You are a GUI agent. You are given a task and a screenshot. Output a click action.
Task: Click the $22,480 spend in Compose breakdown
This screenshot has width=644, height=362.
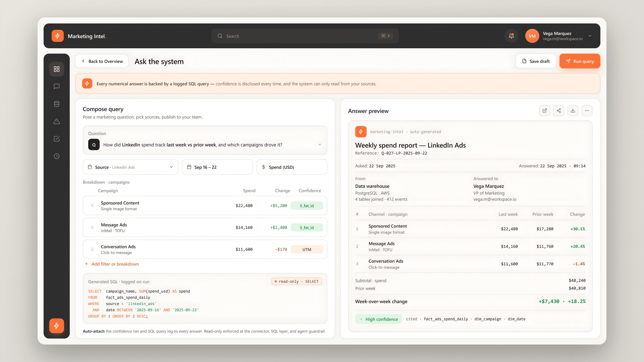244,206
